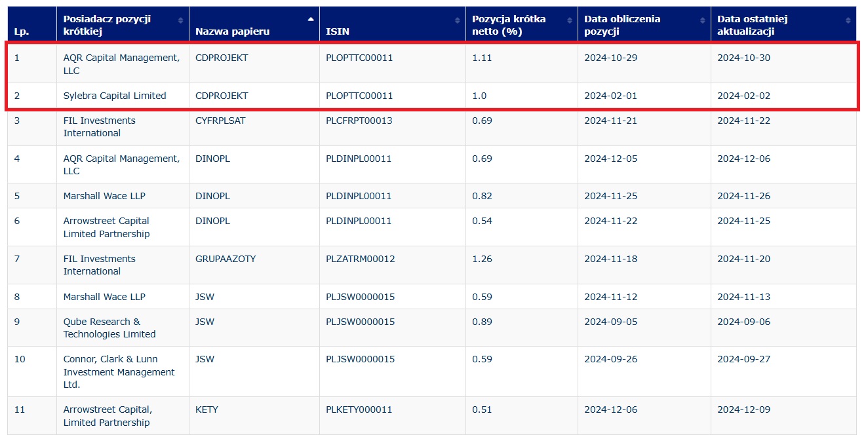Select ISIN PLOPTTC00011 in row 1
Screen dimensions: 868x437
359,58
